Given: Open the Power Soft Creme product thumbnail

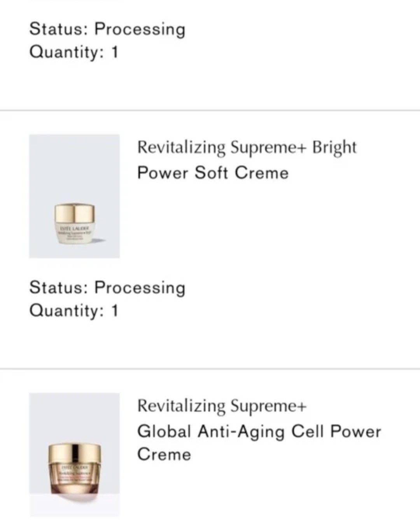Looking at the screenshot, I should pos(74,196).
